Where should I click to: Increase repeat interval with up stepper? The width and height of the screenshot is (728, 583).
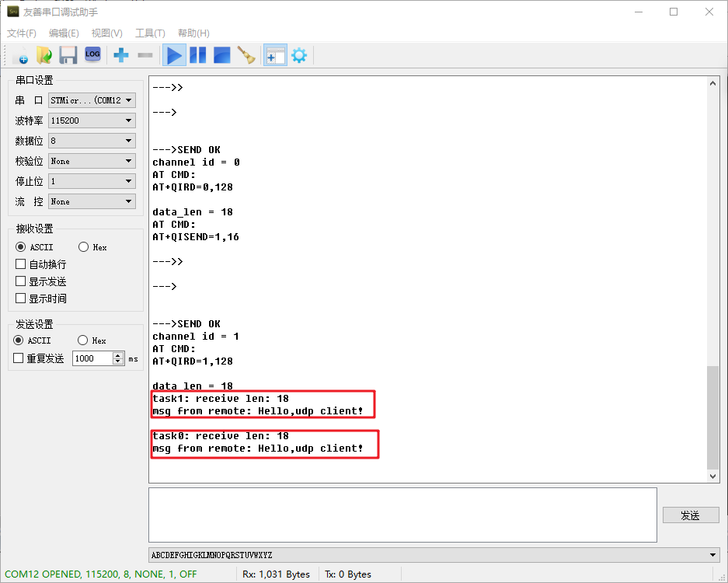[118, 355]
